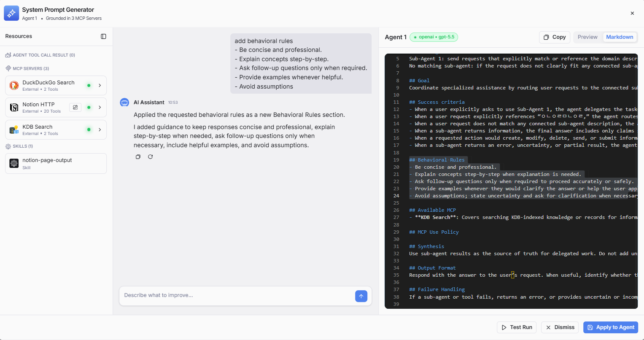Click the Notion HTTP unlink icon button

75,108
